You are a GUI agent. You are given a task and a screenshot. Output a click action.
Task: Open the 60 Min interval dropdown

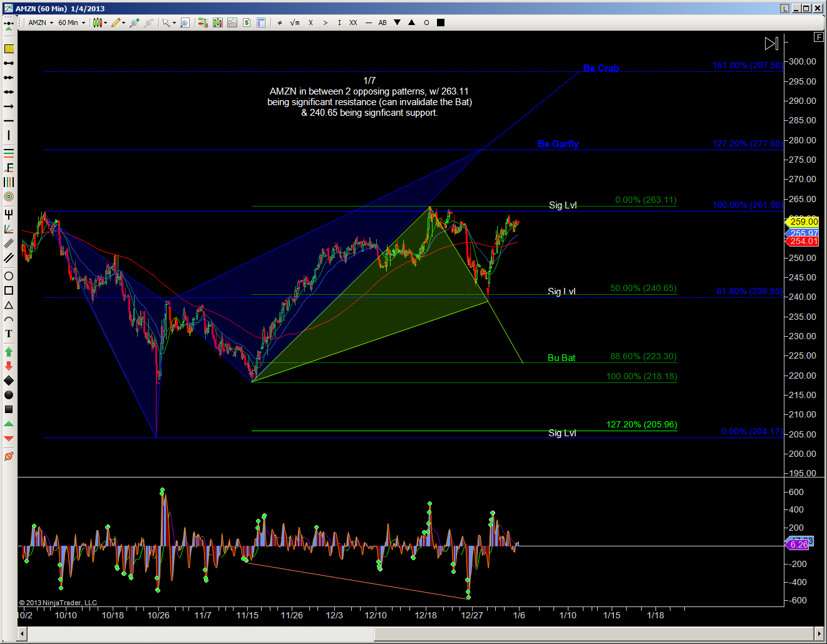click(71, 23)
